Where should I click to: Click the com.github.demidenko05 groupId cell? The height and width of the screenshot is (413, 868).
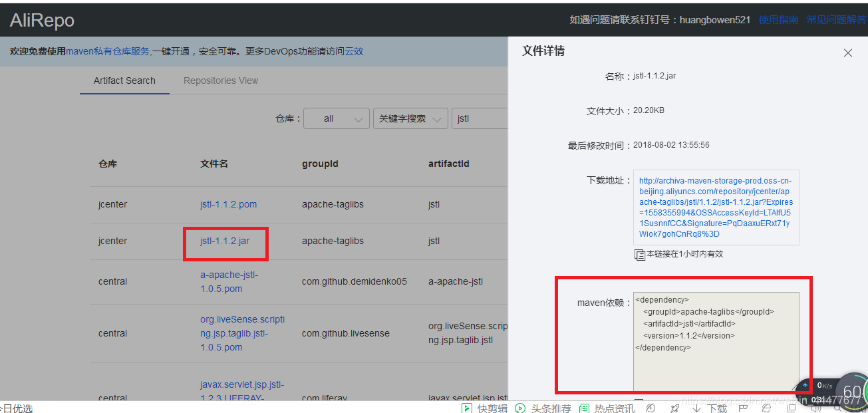pyautogui.click(x=355, y=281)
